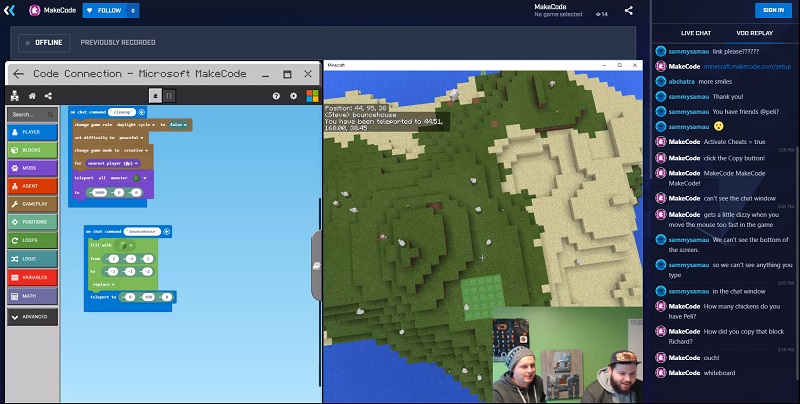The height and width of the screenshot is (404, 800).
Task: Open the creative game mode dropdown
Action: click(135, 150)
